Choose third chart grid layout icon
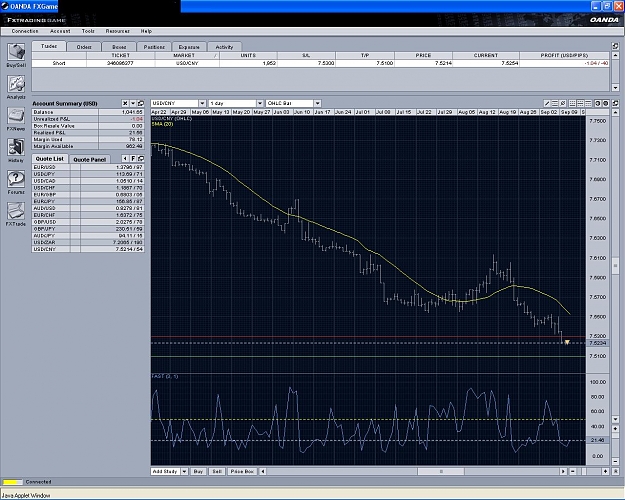 click(588, 103)
